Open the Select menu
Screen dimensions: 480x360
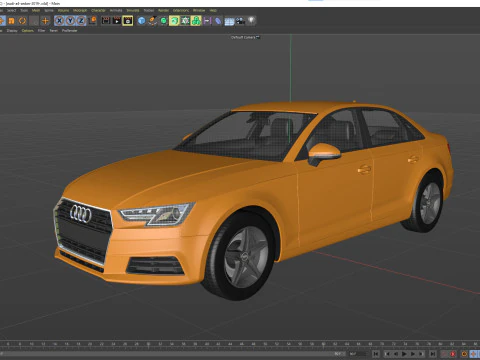(x=11, y=10)
